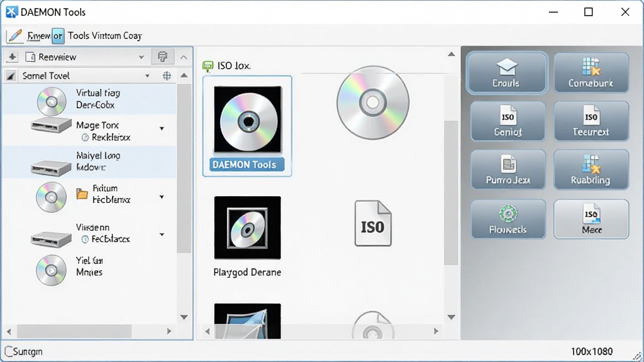644x362 pixels.
Task: Click the add star icon beside Reaveiew
Action: tap(12, 57)
